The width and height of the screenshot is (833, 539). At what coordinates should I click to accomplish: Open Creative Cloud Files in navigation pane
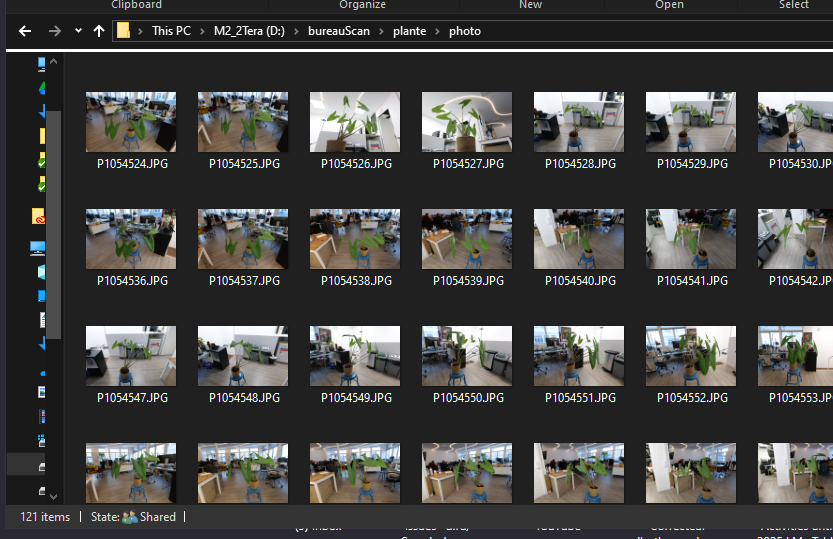[x=38, y=216]
